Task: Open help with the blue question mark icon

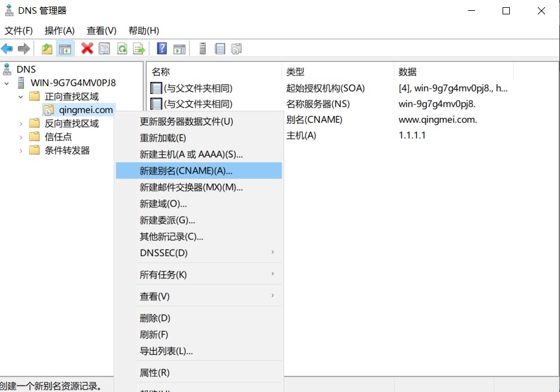Action: coord(162,48)
